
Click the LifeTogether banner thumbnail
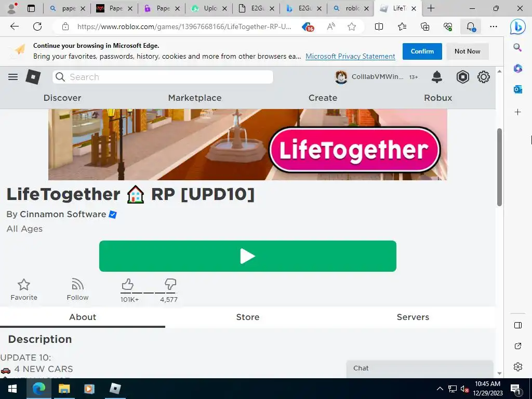point(248,144)
